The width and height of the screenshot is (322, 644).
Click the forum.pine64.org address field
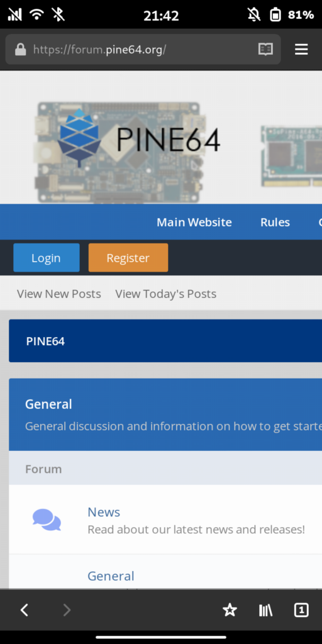point(136,50)
